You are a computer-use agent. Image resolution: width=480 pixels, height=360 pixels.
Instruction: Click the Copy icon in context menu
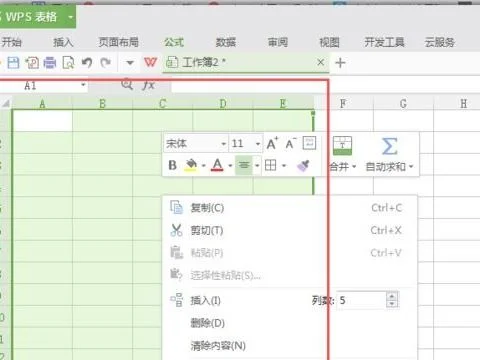[x=176, y=207]
